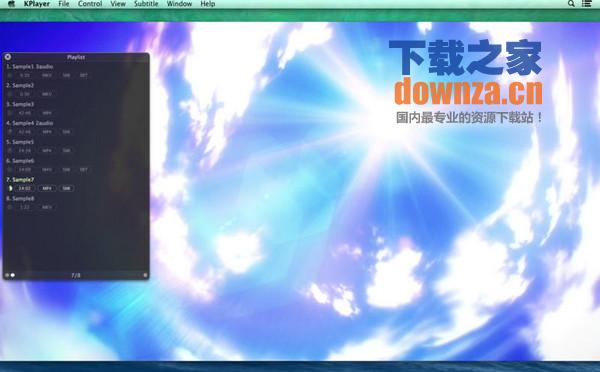Image resolution: width=600 pixels, height=372 pixels.
Task: Select playlist entry '6. Sample6'
Action: pyautogui.click(x=20, y=161)
